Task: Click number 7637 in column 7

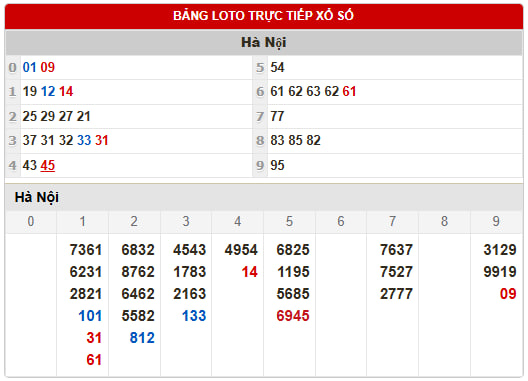Action: point(396,250)
